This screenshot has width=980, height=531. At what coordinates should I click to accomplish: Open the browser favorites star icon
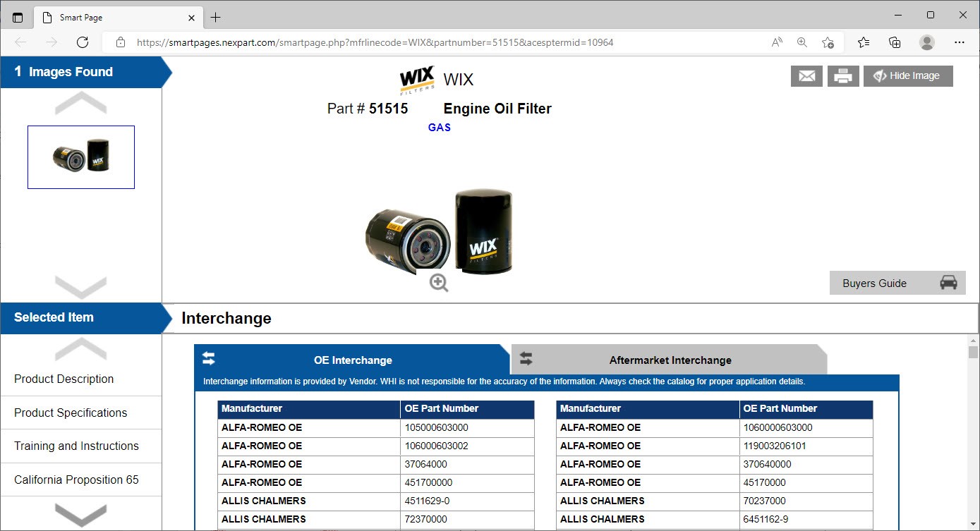864,42
